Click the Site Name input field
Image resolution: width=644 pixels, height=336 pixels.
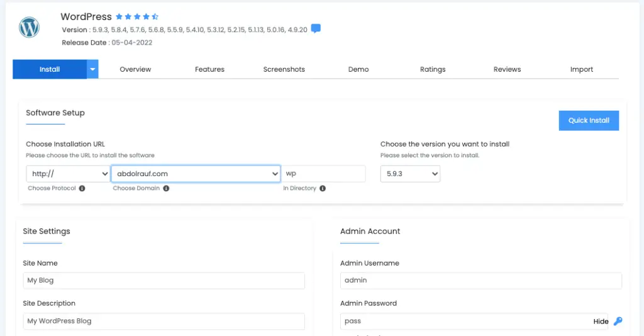coord(164,281)
